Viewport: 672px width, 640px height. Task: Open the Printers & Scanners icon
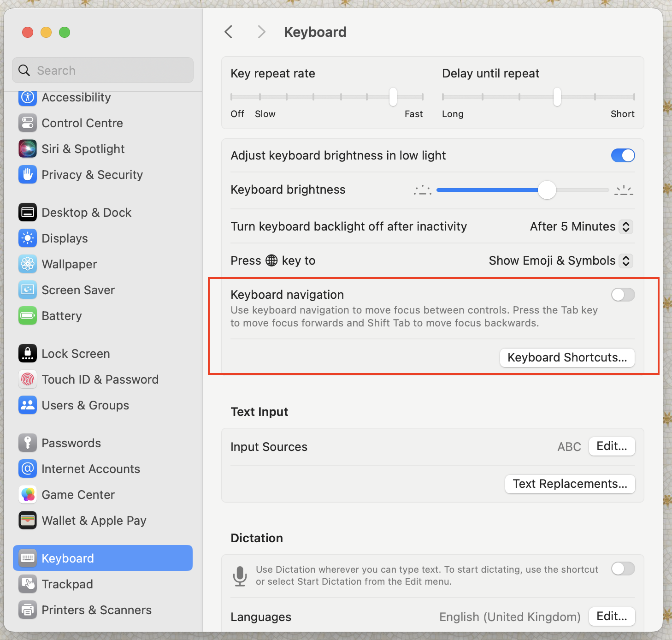(28, 610)
